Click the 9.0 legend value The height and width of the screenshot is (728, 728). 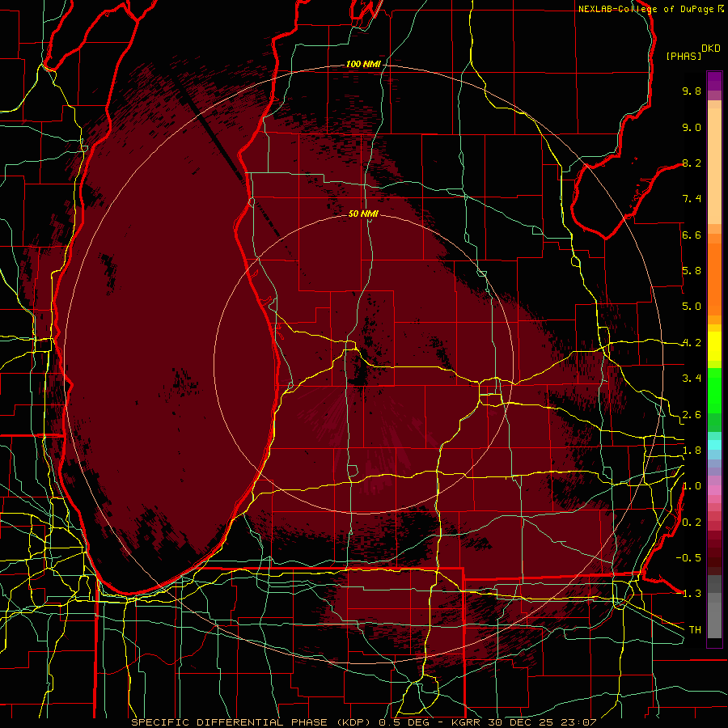(x=692, y=127)
